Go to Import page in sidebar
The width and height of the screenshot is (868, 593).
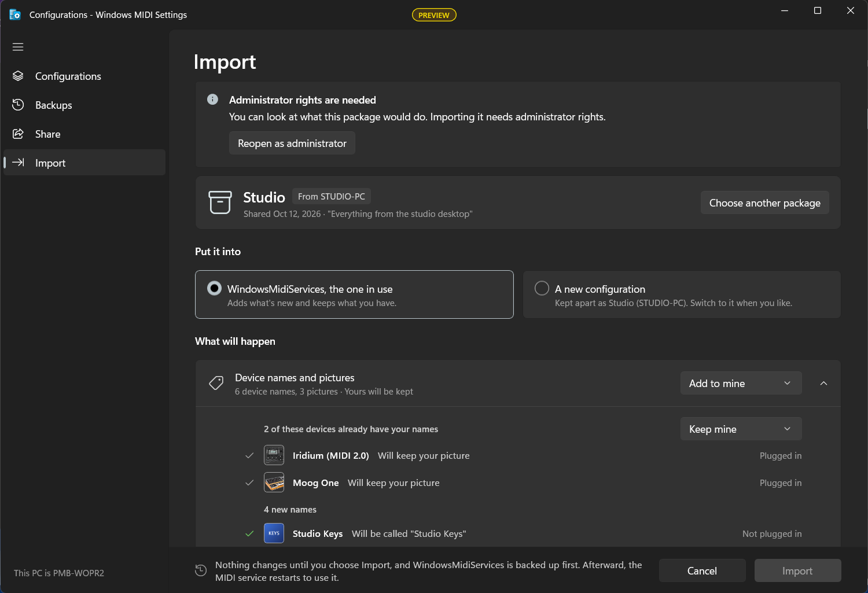(84, 163)
